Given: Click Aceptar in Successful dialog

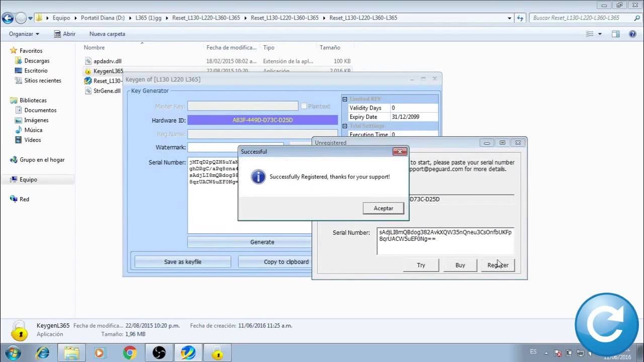Looking at the screenshot, I should (383, 208).
